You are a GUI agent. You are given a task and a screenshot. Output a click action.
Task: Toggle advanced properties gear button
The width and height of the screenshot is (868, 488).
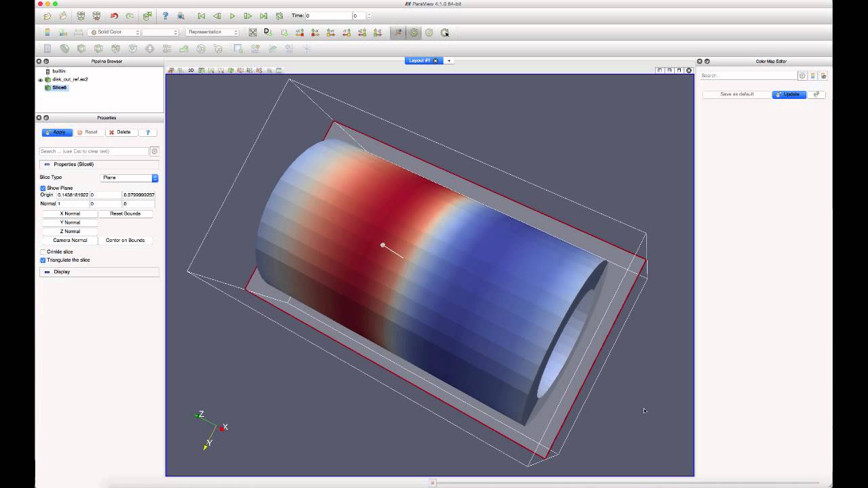tap(154, 151)
